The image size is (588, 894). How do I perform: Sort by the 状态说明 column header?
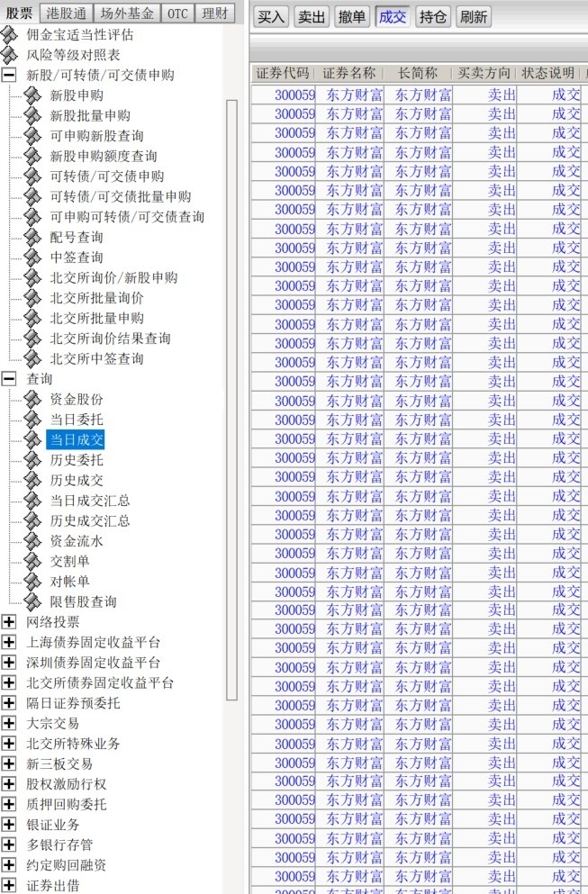(548, 73)
